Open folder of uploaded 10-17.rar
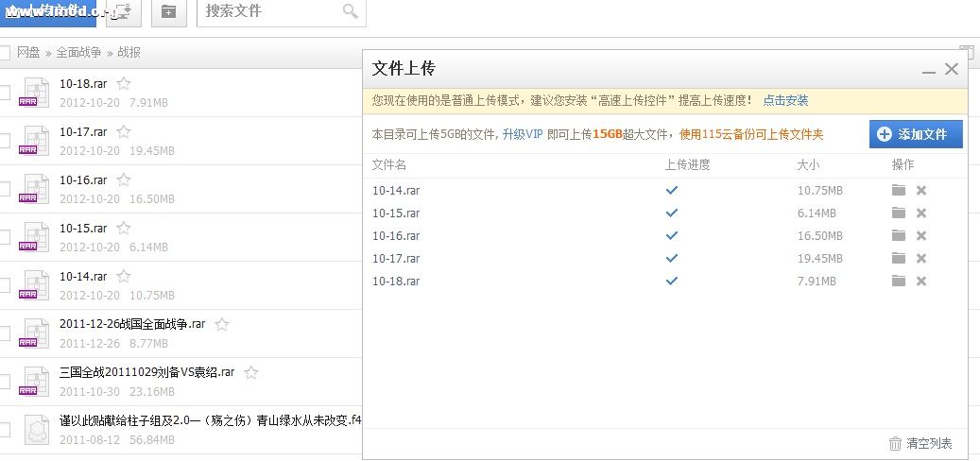Image resolution: width=980 pixels, height=461 pixels. pyautogui.click(x=899, y=258)
